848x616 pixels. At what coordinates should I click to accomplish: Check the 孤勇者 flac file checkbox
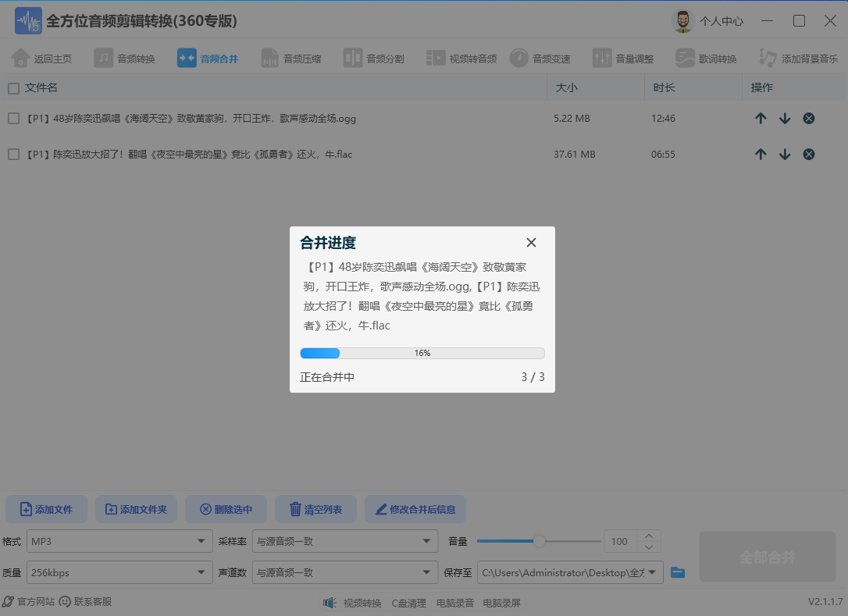13,154
